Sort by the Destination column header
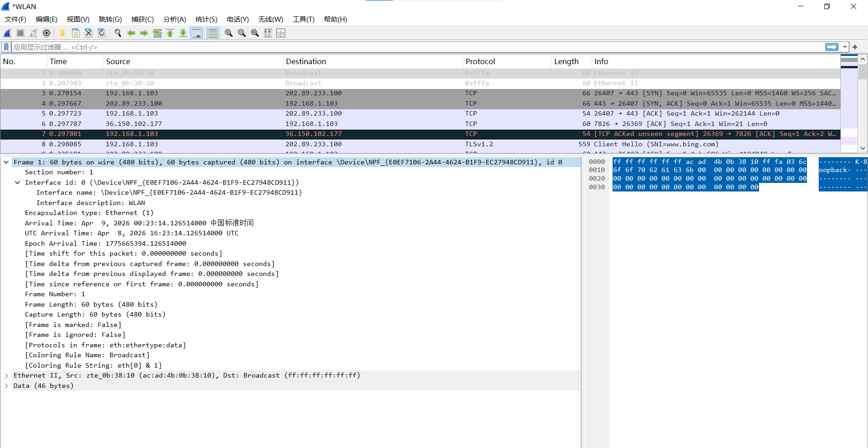The width and height of the screenshot is (868, 448). [373, 61]
